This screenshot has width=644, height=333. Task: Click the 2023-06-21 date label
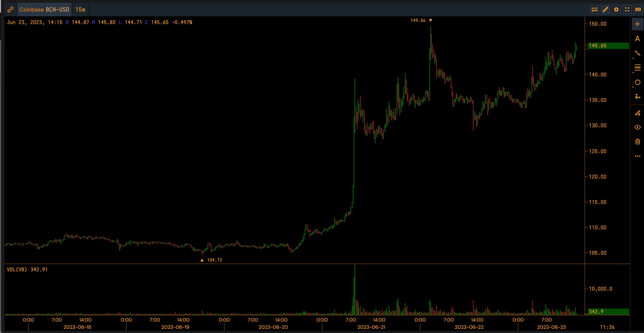coord(371,327)
